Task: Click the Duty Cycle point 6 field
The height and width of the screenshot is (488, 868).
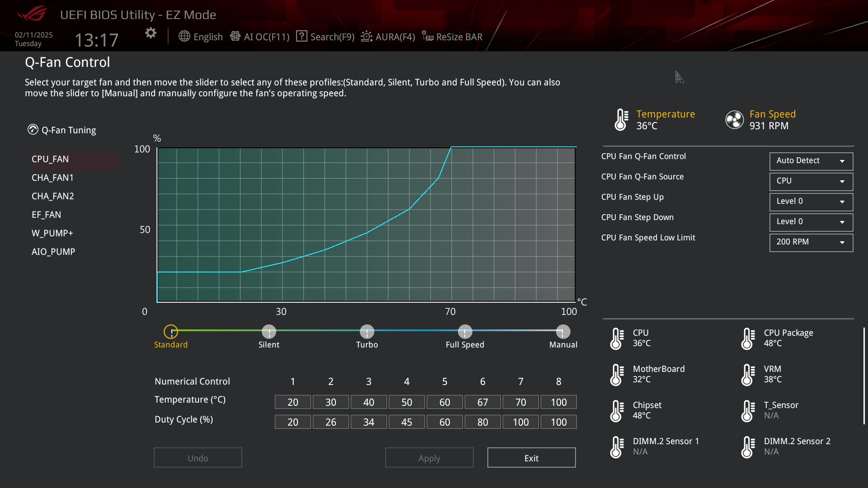Action: coord(482,422)
